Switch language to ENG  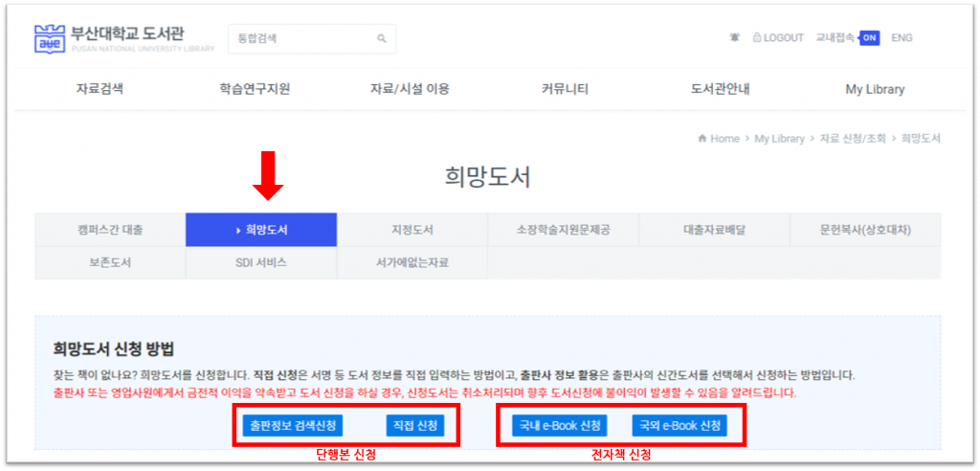[902, 38]
